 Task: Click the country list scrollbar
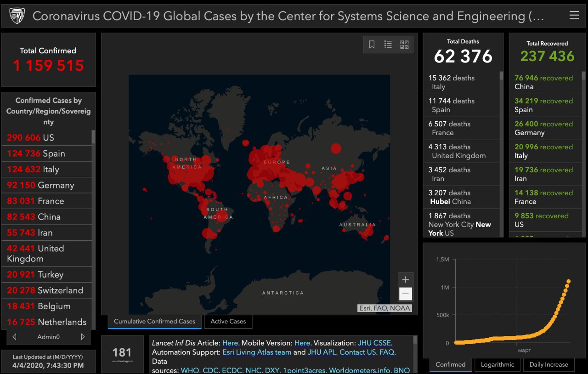[x=94, y=138]
